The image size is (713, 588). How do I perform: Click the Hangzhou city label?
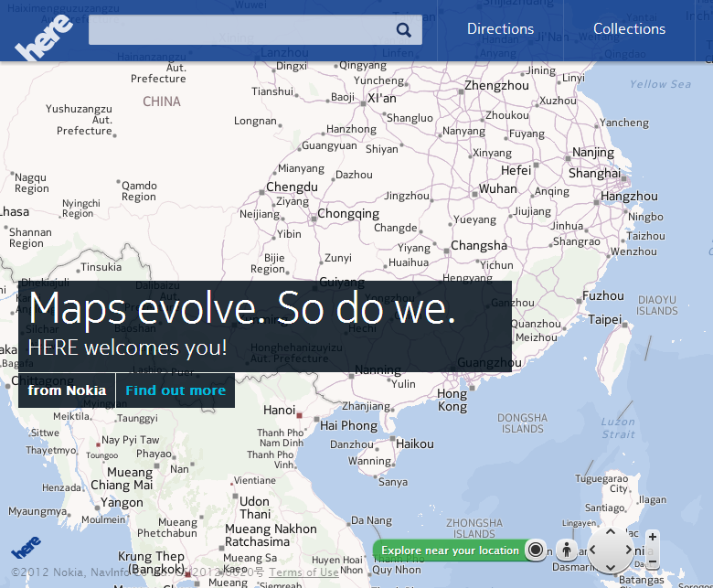tap(629, 196)
